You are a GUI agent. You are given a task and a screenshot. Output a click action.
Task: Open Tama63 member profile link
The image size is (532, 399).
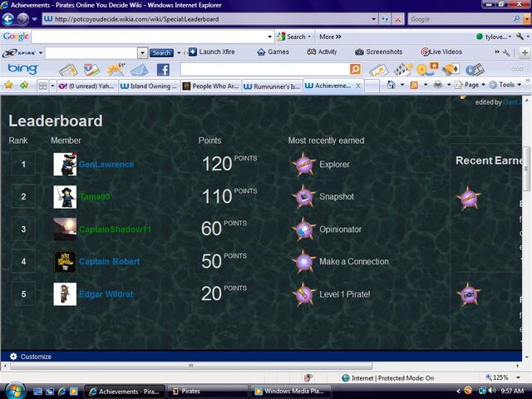[95, 196]
